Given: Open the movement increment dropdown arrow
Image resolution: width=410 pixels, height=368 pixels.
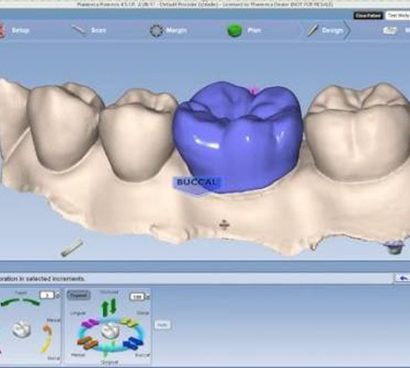Looking at the screenshot, I should click(x=148, y=296).
